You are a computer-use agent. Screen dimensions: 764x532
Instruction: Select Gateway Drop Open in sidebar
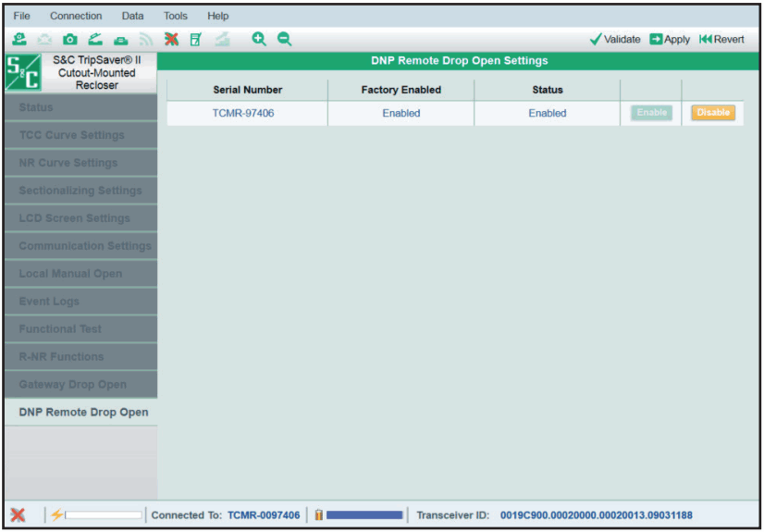(80, 385)
